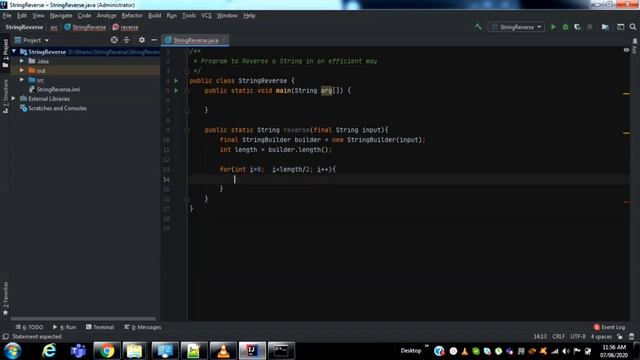Open the Build menu
Screen dimensions: 640x360
155,16
